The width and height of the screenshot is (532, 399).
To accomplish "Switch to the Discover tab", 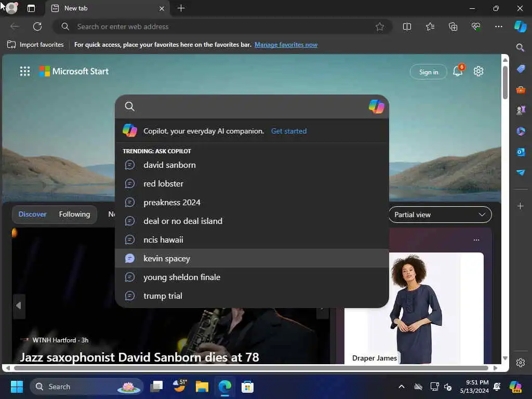I will tap(33, 214).
